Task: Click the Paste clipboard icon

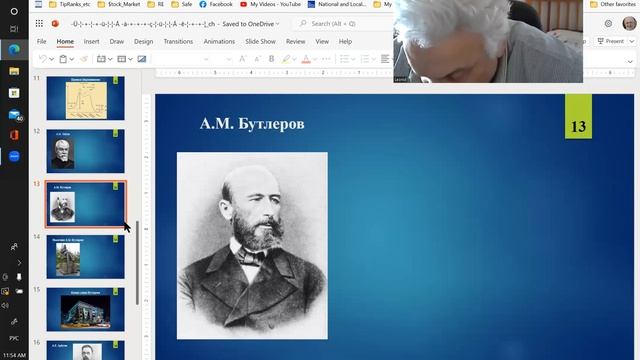Action: (63, 59)
